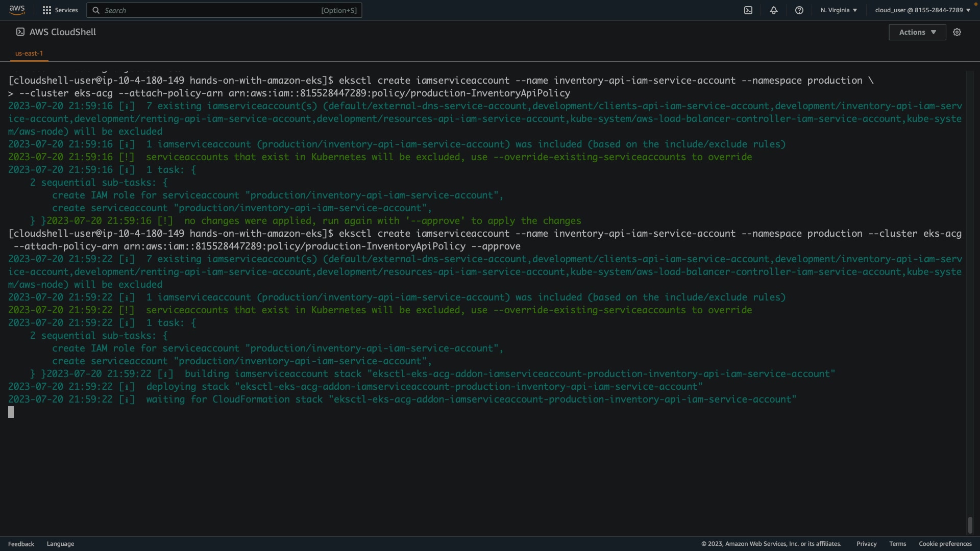This screenshot has height=551, width=980.
Task: Open the Privacy link
Action: (866, 544)
